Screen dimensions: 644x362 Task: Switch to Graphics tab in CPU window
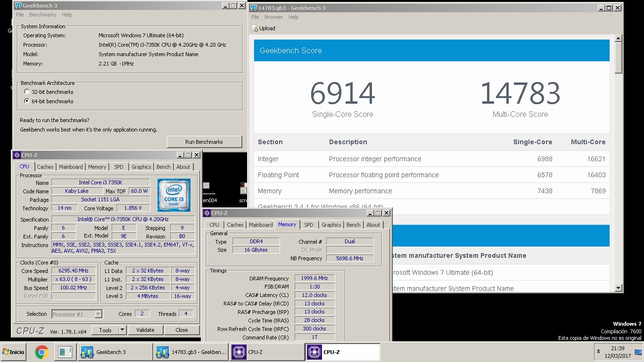(x=141, y=167)
